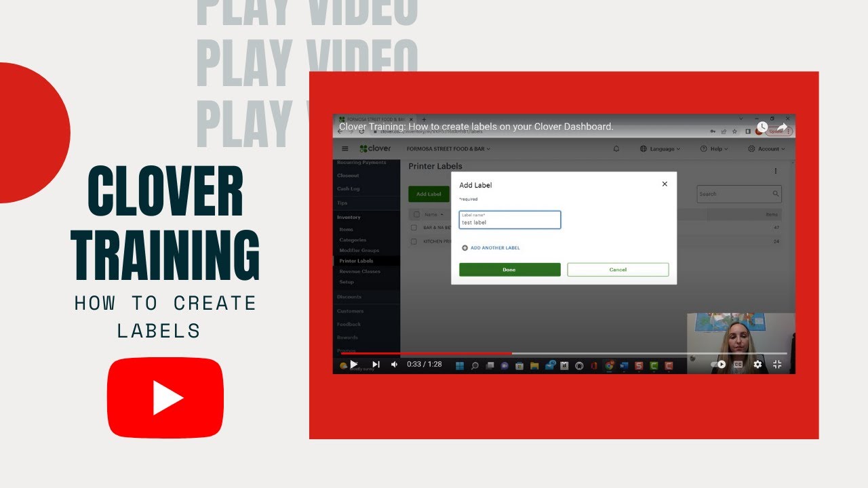Open Microsoft Store icon in taskbar

coord(519,365)
